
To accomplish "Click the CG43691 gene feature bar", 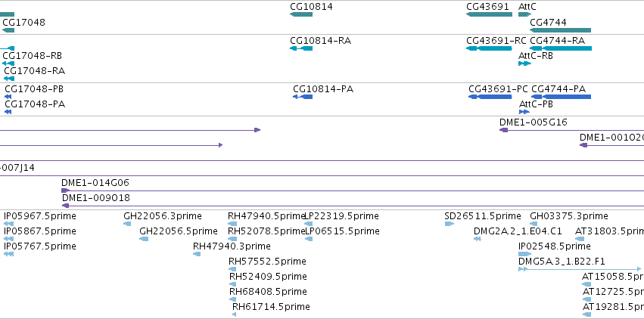I will (489, 14).
